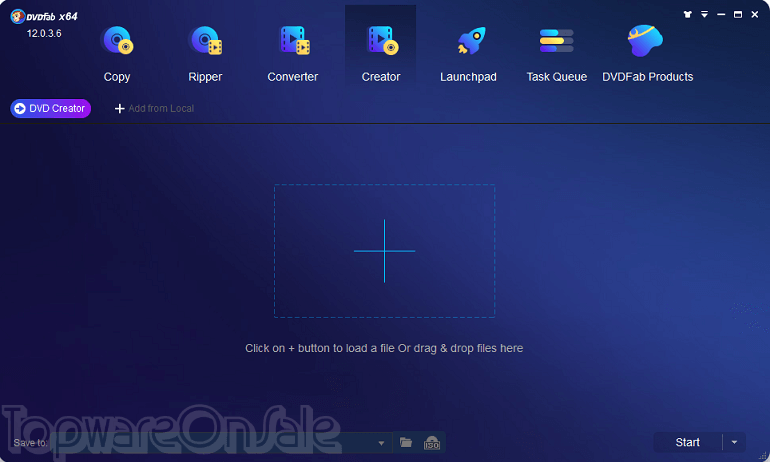Click the DVD Creator mode switcher
Image resolution: width=770 pixels, height=462 pixels.
click(51, 109)
